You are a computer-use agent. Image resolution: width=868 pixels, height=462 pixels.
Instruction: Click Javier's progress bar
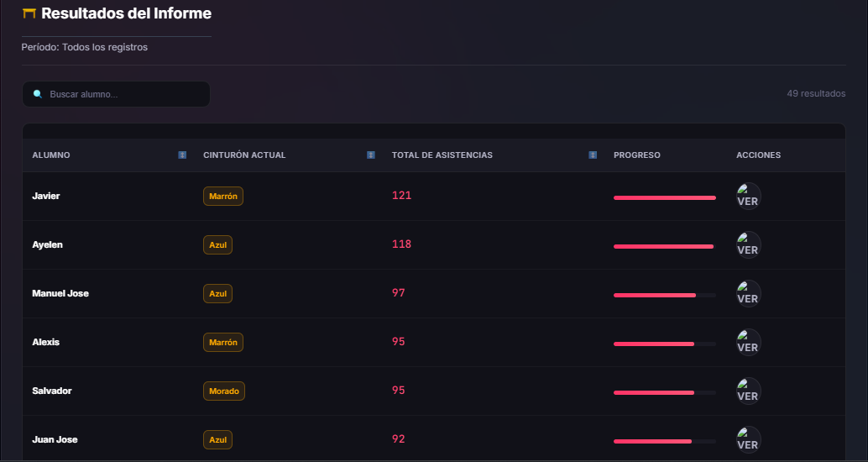664,197
